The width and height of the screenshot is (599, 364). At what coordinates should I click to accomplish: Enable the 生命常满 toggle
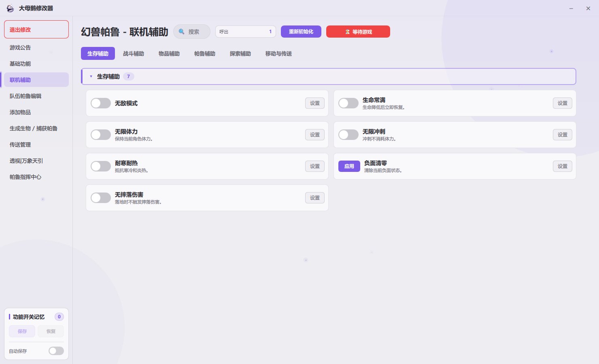348,103
